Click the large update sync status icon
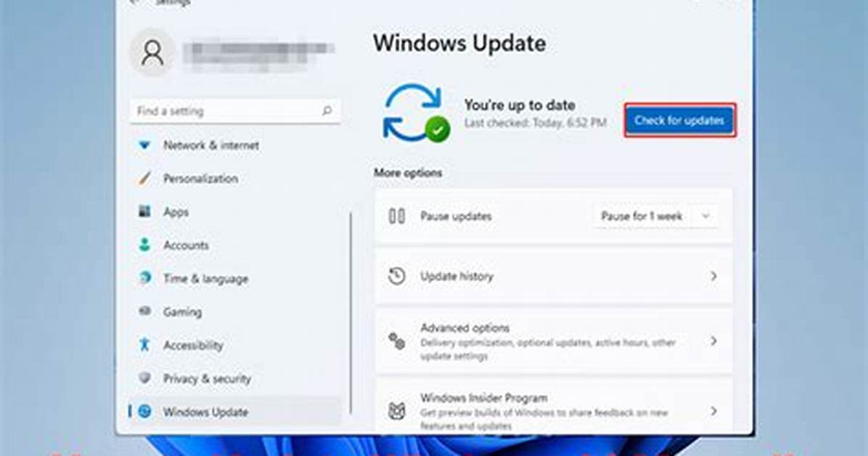This screenshot has width=868, height=456. (x=417, y=113)
